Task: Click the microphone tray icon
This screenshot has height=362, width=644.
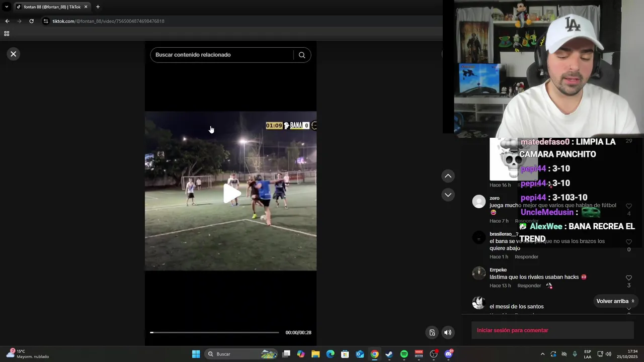Action: (x=575, y=354)
